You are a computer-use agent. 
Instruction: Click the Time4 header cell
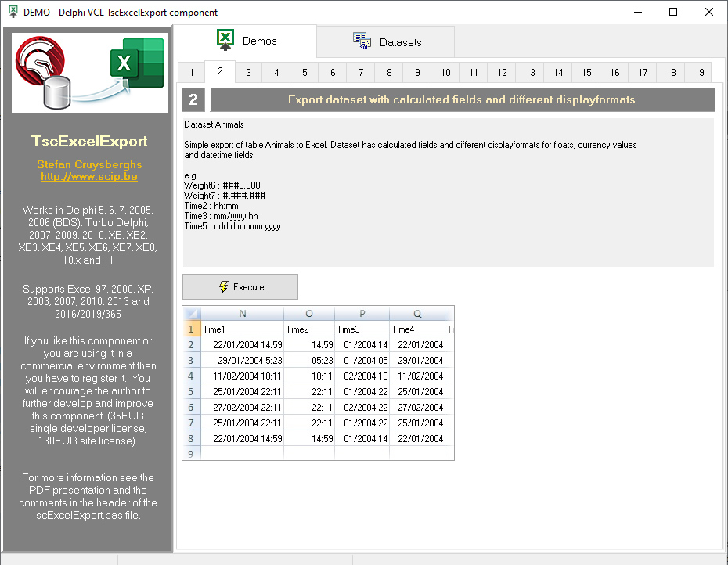coord(417,329)
